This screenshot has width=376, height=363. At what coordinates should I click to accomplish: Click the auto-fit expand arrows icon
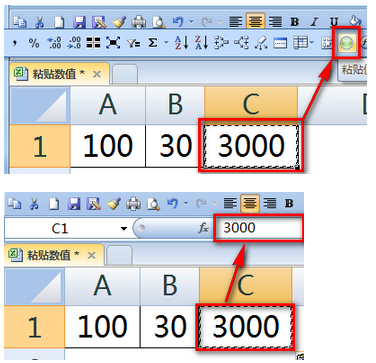tap(113, 43)
